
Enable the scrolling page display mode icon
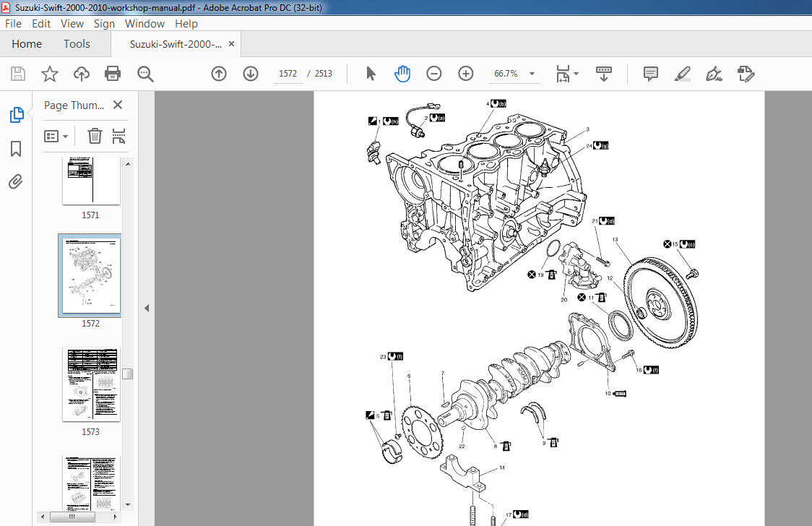tap(604, 74)
